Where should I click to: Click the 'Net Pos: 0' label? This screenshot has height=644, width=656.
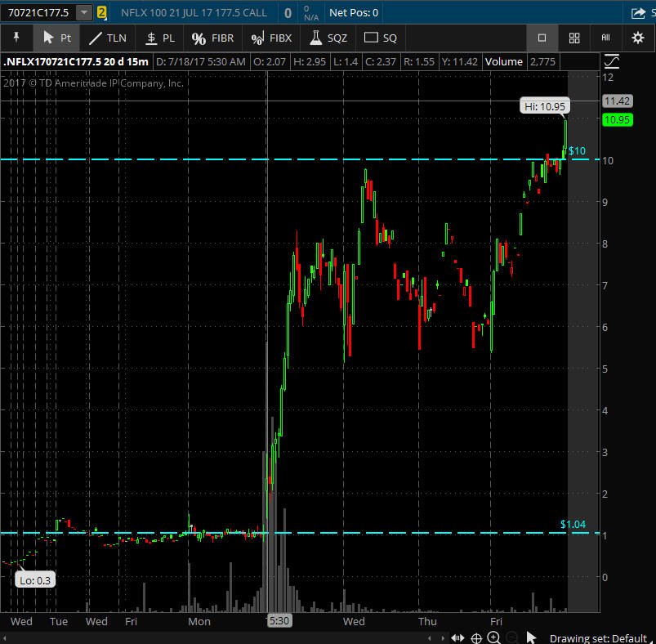coord(354,12)
